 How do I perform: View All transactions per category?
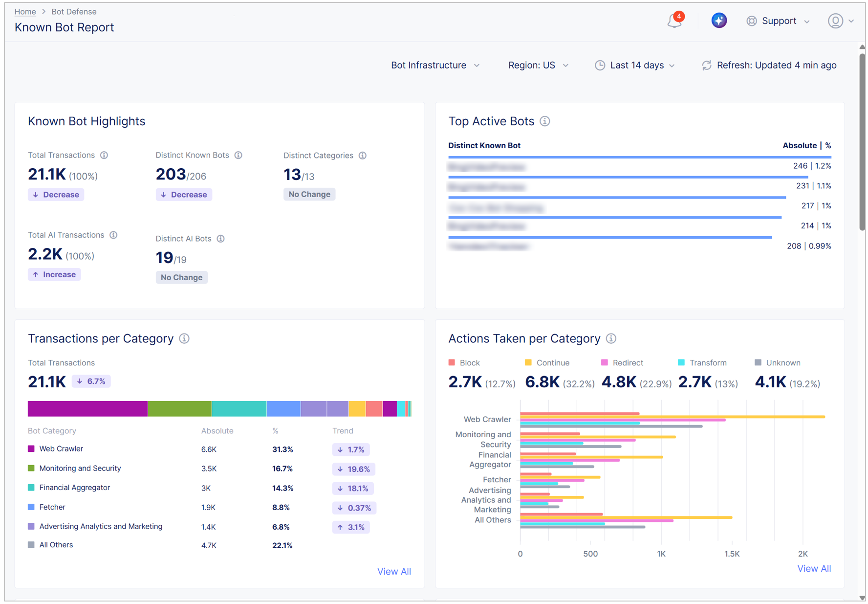coord(394,571)
